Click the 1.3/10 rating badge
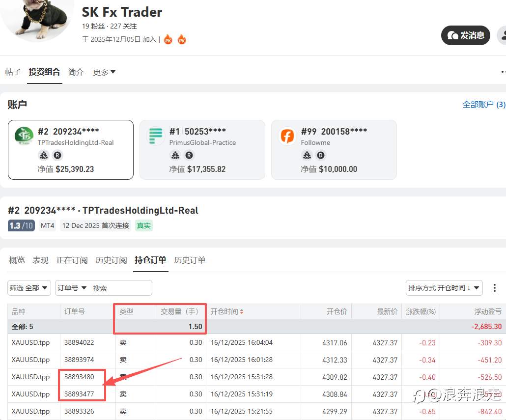The image size is (506, 420). [21, 225]
